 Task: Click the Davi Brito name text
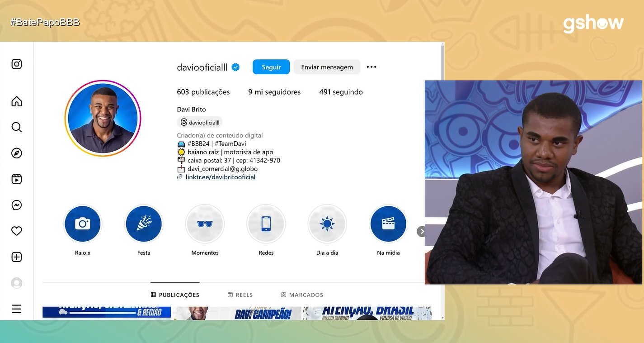point(191,109)
